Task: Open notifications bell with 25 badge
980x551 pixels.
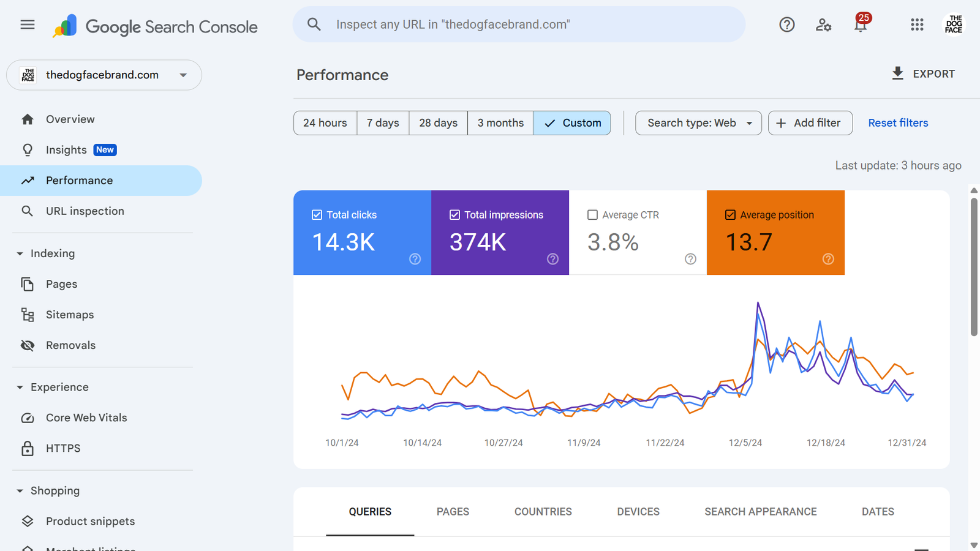Action: (x=861, y=24)
